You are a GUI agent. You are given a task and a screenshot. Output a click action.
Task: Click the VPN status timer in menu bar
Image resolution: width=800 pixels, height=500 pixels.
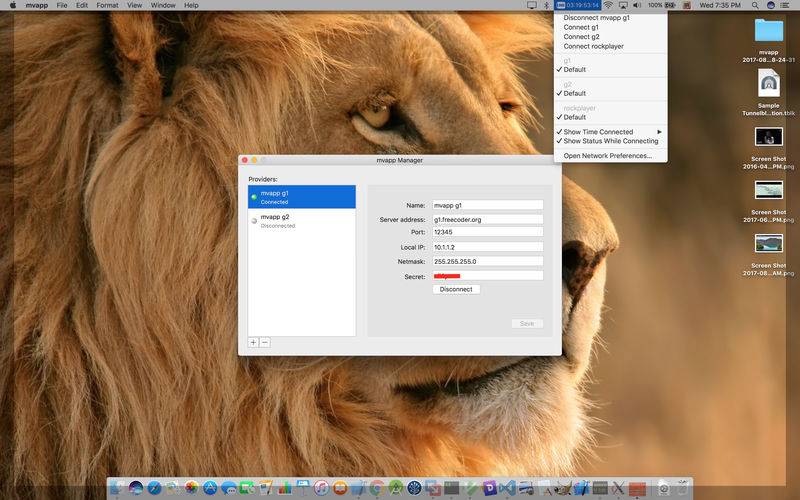point(578,5)
